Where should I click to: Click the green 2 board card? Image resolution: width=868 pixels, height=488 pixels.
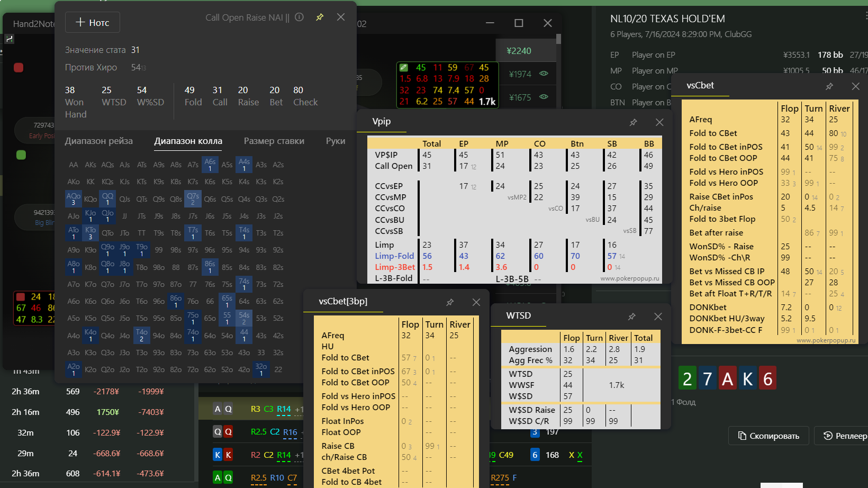(687, 378)
